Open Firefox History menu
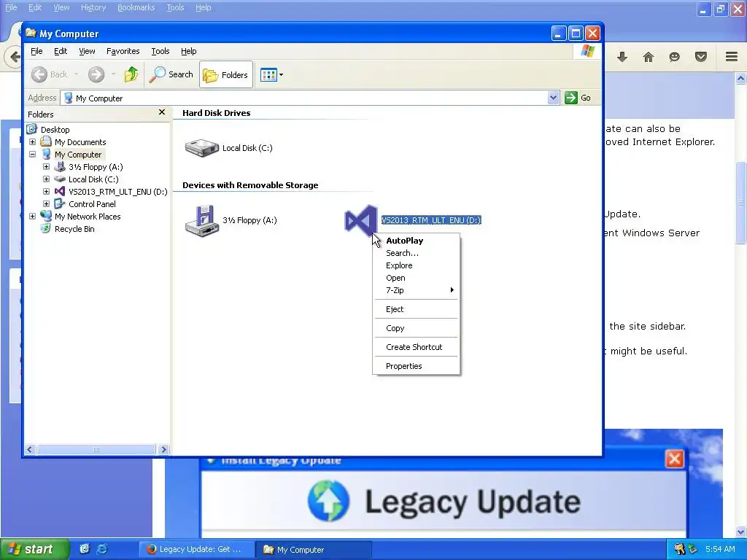 click(93, 7)
